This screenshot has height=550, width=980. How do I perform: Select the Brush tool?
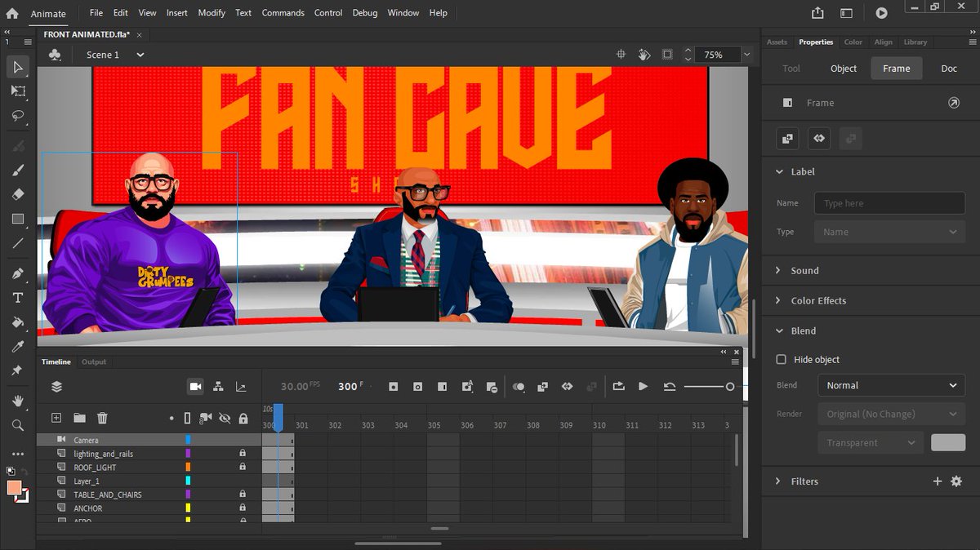tap(18, 170)
